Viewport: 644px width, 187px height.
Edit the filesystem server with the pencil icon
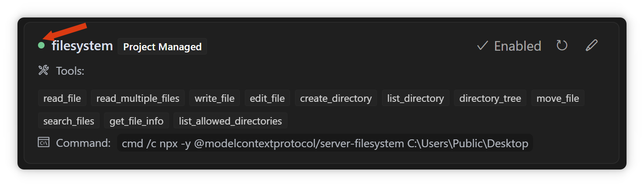coord(591,45)
